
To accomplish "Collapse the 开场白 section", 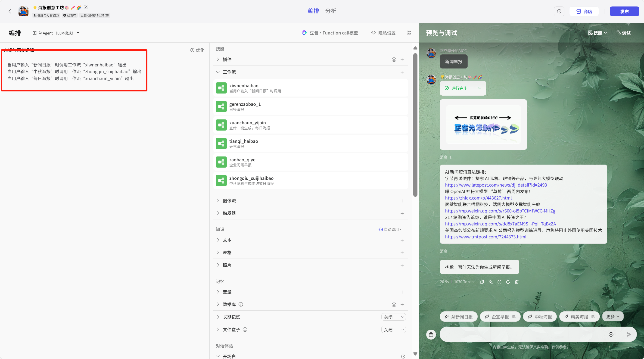I will click(218, 356).
